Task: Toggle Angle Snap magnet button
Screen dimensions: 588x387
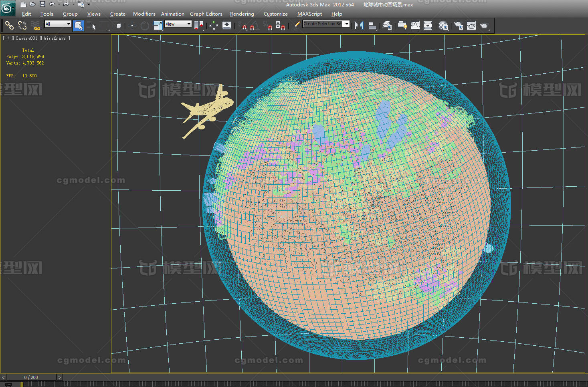Action: (252, 26)
